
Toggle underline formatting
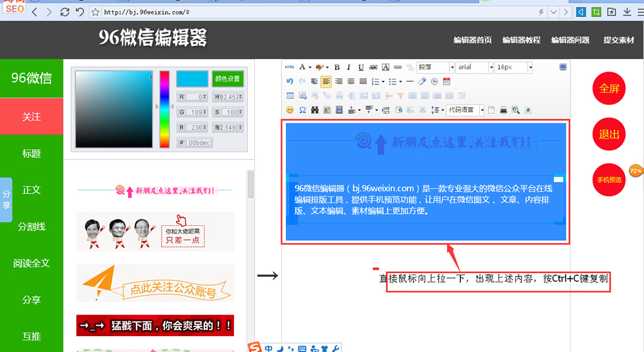coord(361,67)
